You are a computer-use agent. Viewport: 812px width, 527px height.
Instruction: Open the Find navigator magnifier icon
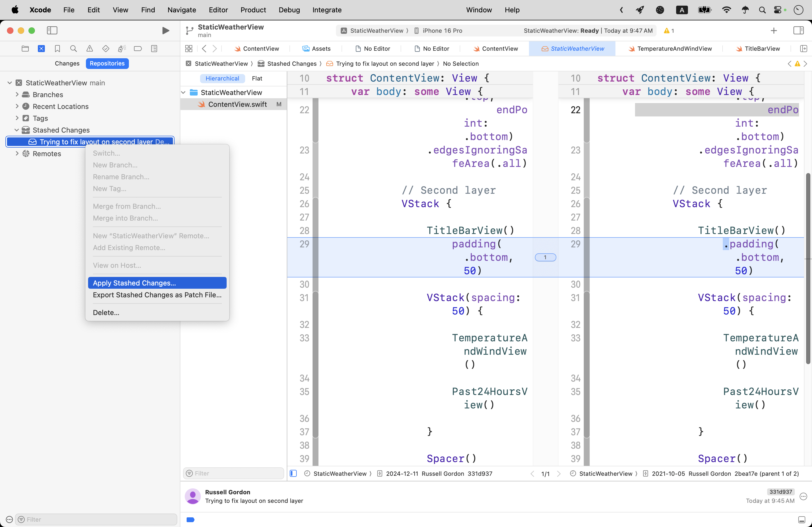pos(73,49)
